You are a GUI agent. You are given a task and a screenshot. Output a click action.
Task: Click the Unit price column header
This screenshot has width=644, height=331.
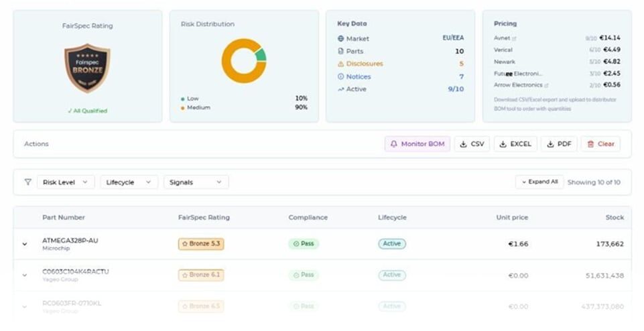click(512, 218)
